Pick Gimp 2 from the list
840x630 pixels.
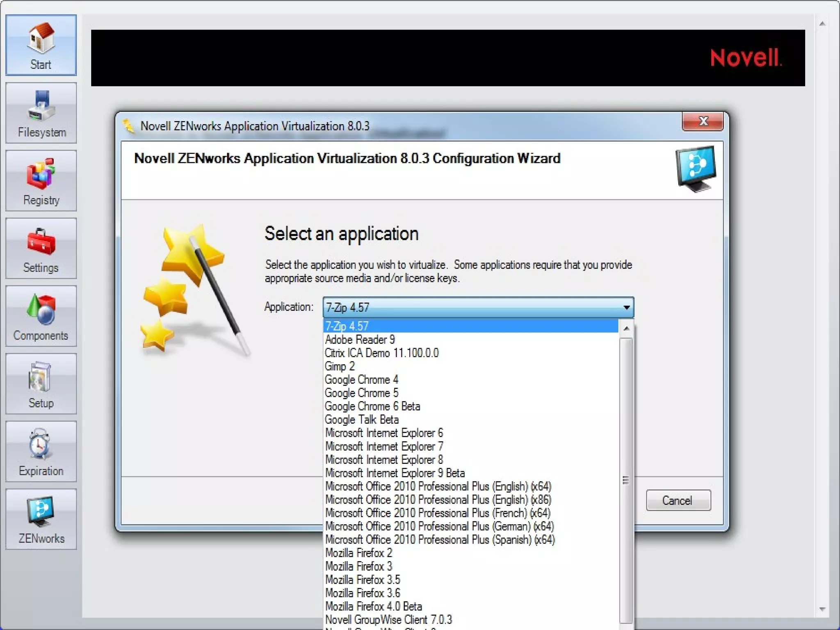pos(471,366)
